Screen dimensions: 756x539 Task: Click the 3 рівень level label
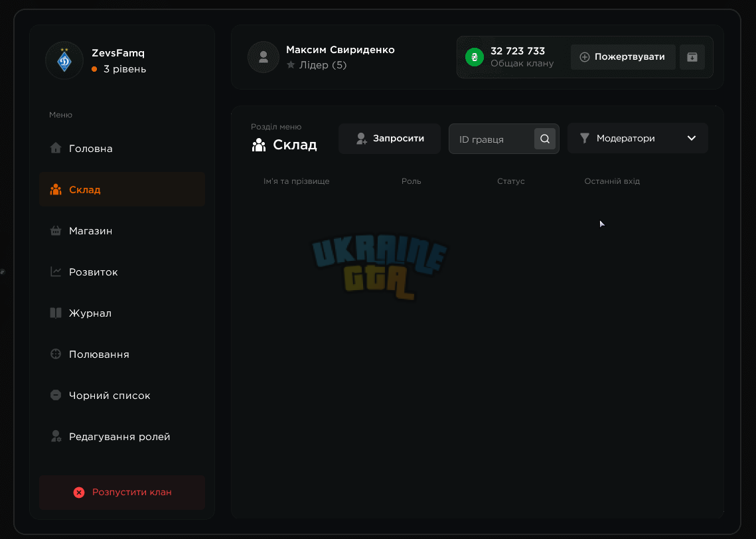click(x=125, y=69)
